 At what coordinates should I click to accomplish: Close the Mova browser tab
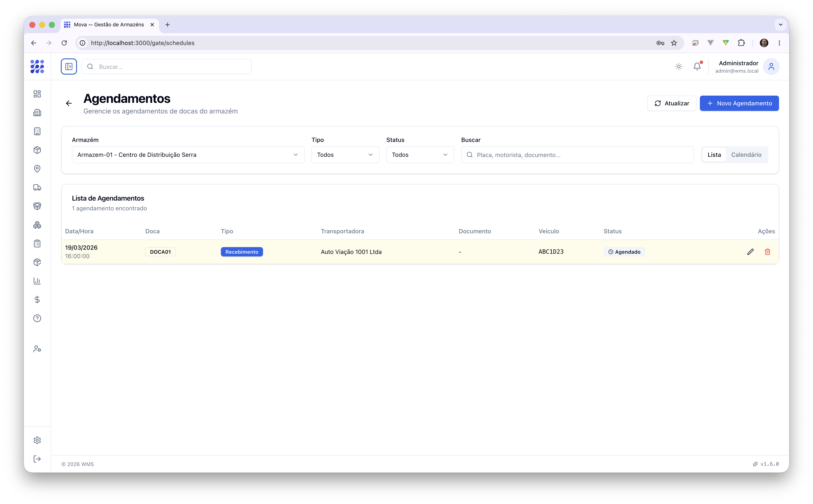[152, 25]
